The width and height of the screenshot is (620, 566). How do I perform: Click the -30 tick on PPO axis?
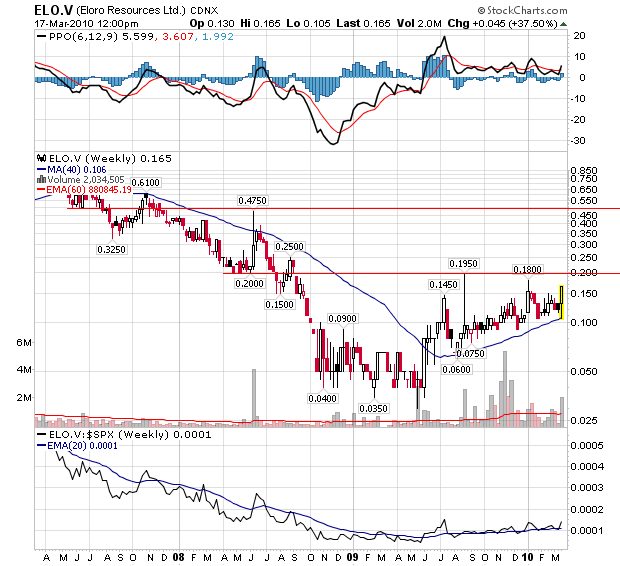point(578,140)
